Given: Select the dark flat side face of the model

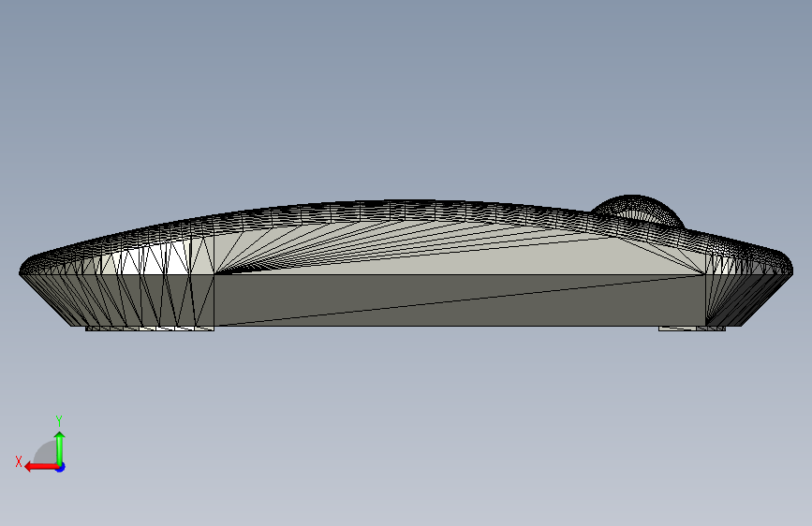Looking at the screenshot, I should (x=460, y=300).
